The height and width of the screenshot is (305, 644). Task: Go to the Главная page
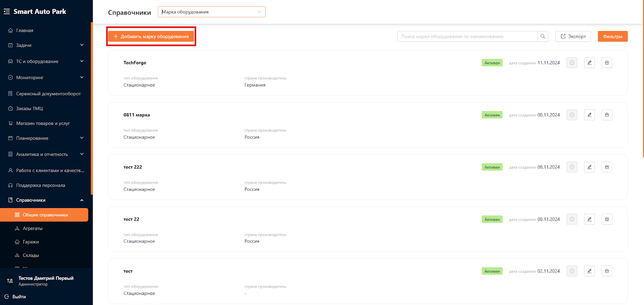(25, 31)
